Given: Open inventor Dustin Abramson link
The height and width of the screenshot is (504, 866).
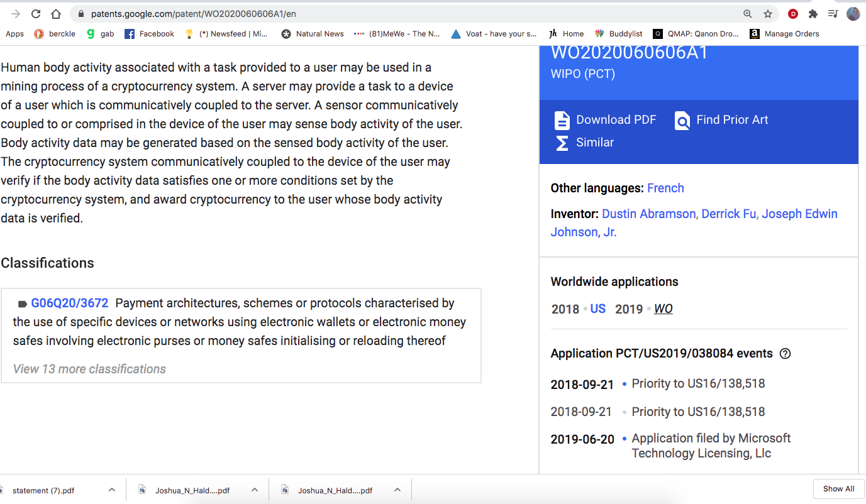Looking at the screenshot, I should 649,214.
